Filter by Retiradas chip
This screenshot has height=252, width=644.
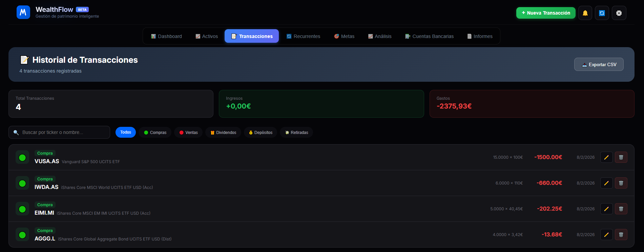click(296, 132)
